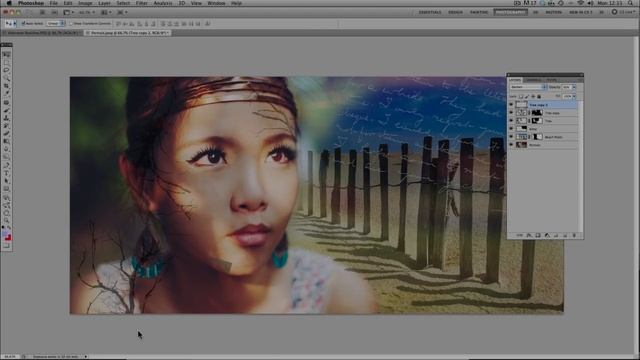Select the Rectangular Marquee tool

pos(7,62)
